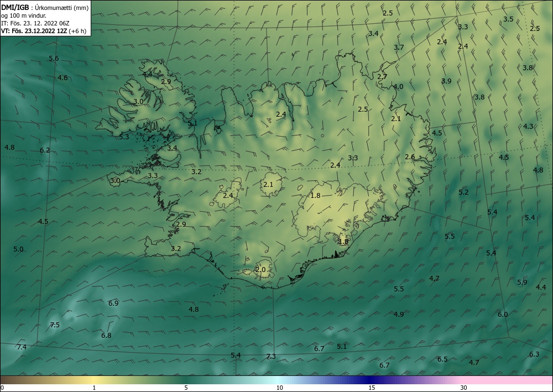This screenshot has height=392, width=553.
Task: Click the map value 6.3
Action: [534, 354]
